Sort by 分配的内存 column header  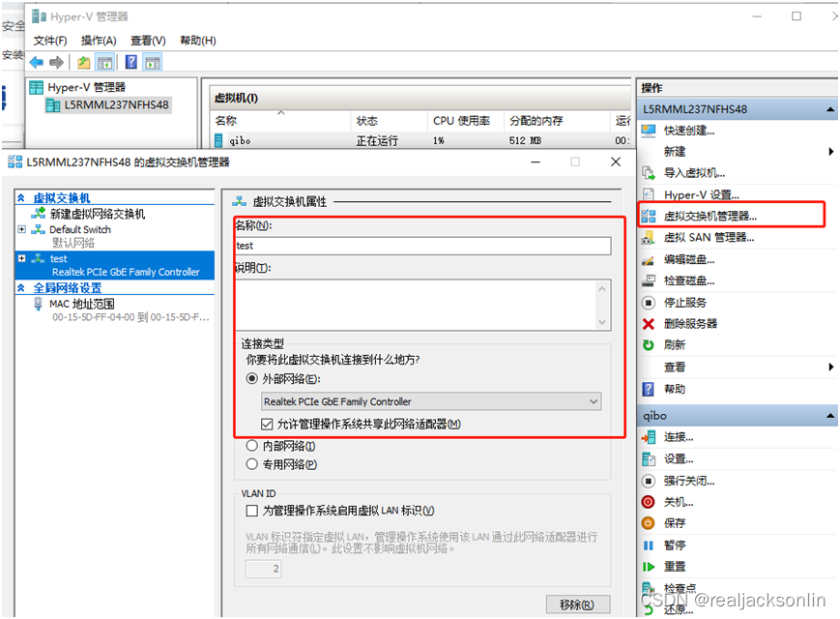[557, 121]
